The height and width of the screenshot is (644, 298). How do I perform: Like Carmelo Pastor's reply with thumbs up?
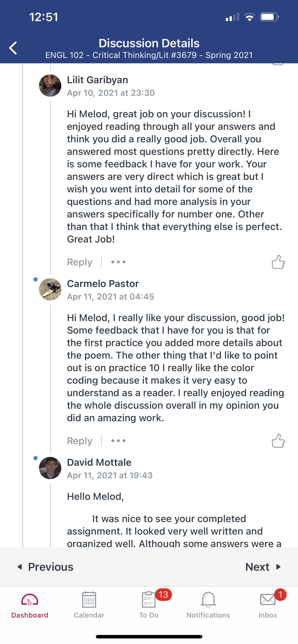click(x=278, y=441)
